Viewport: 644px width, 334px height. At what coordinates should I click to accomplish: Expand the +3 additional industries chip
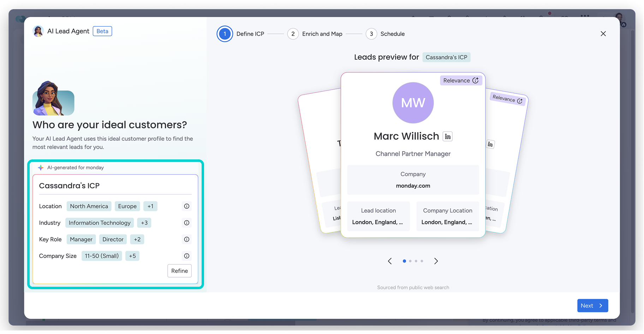coord(144,223)
